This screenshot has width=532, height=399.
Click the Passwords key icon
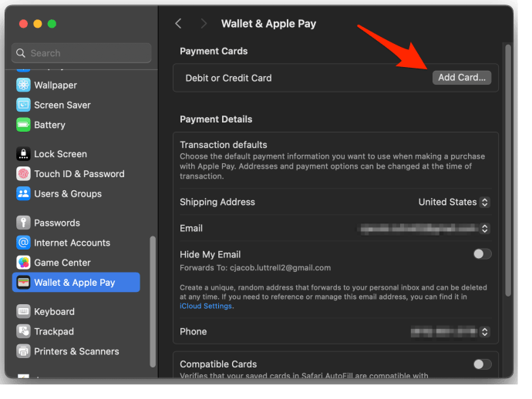click(x=23, y=223)
